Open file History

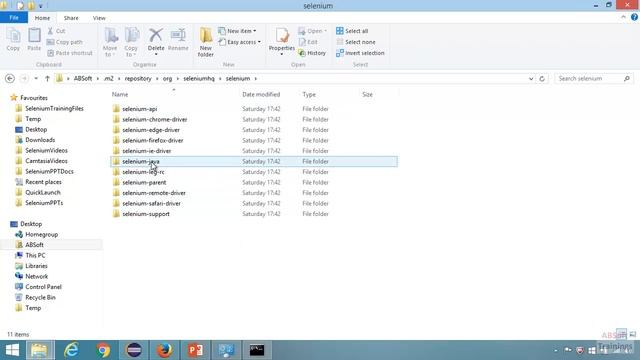click(312, 53)
